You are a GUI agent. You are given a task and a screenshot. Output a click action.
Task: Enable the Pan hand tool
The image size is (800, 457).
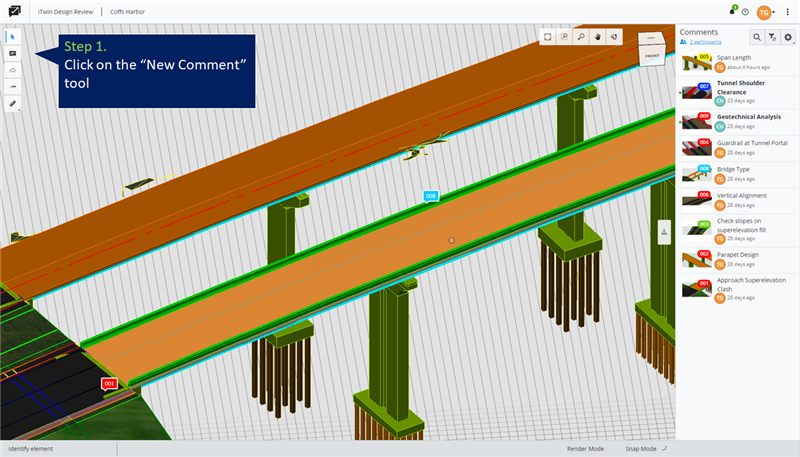[x=597, y=37]
